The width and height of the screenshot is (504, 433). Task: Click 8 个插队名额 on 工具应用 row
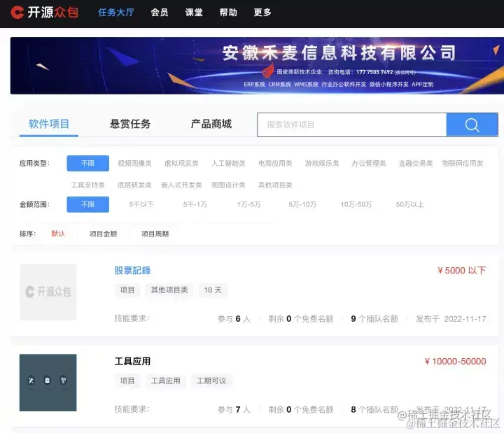[x=374, y=409]
